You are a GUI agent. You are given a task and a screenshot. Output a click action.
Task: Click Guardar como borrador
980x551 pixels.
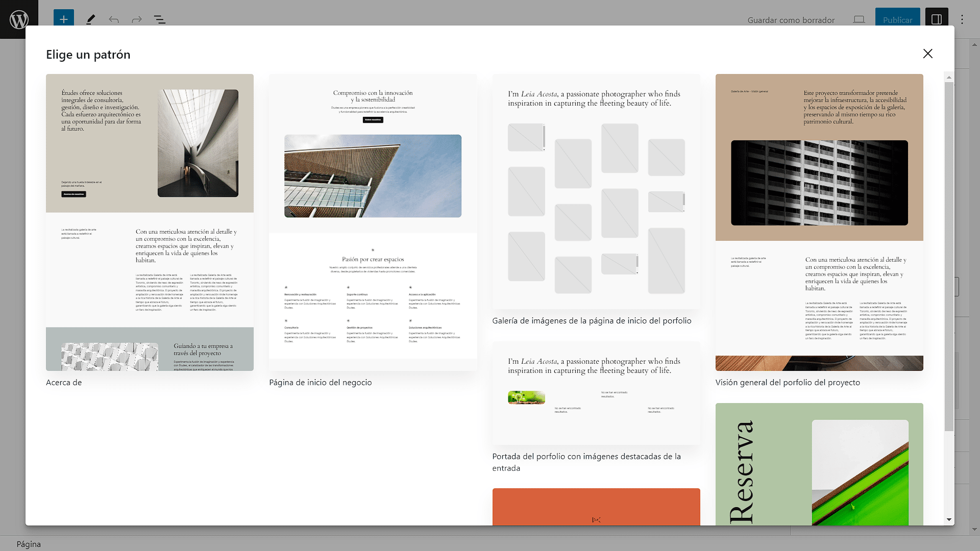791,20
